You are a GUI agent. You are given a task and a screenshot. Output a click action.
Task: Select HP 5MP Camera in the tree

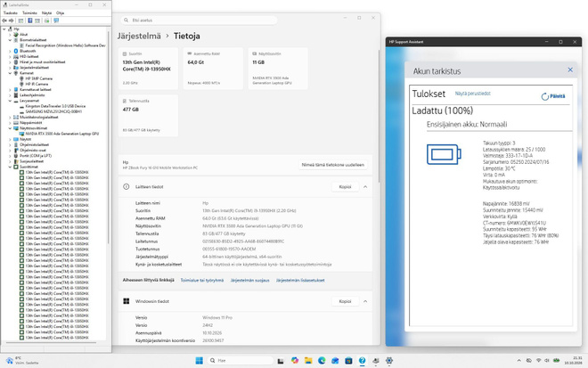pyautogui.click(x=39, y=78)
